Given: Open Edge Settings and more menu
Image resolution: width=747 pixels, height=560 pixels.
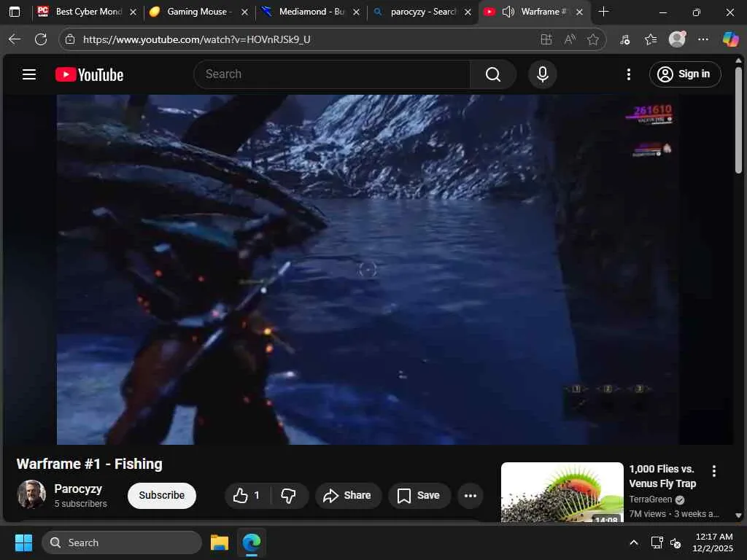Looking at the screenshot, I should 703,39.
